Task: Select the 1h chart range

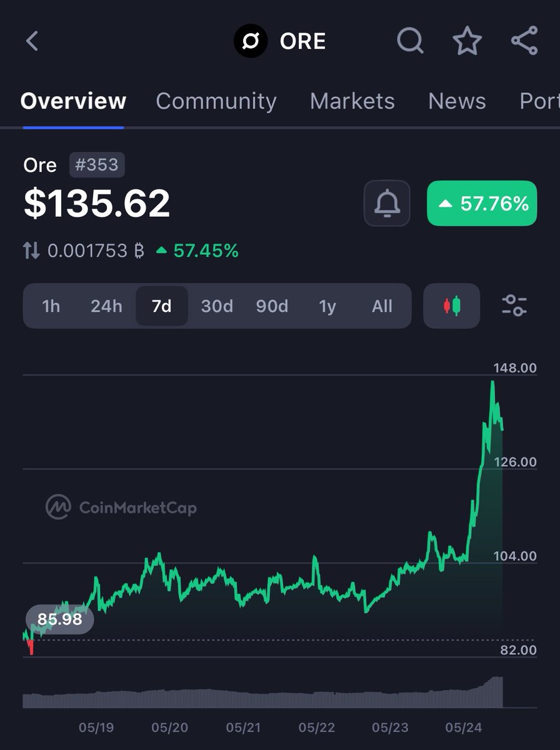Action: (x=51, y=306)
